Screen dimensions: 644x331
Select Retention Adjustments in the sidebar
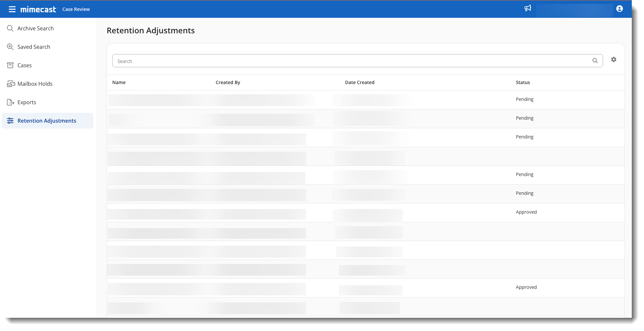click(x=47, y=121)
